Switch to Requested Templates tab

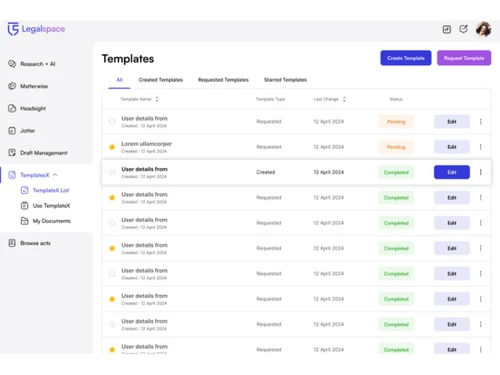(223, 80)
